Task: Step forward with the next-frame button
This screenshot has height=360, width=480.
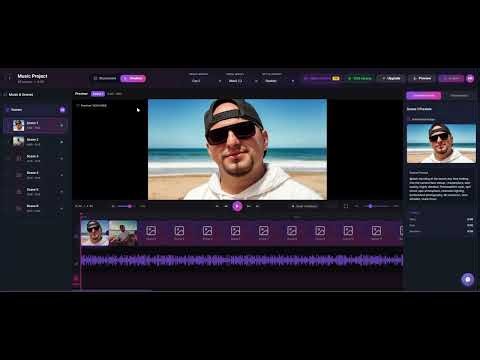Action: 249,206
